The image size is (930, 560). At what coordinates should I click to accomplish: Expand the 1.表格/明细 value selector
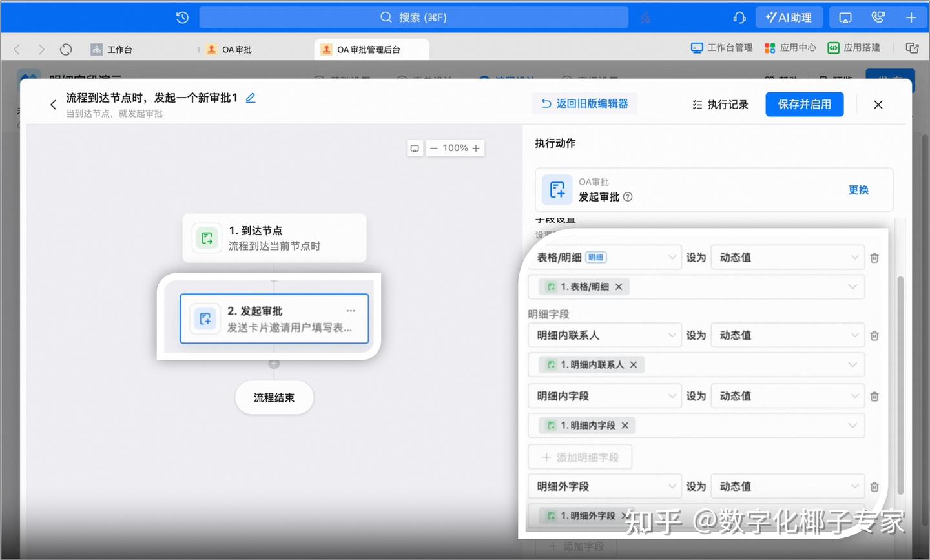click(852, 287)
